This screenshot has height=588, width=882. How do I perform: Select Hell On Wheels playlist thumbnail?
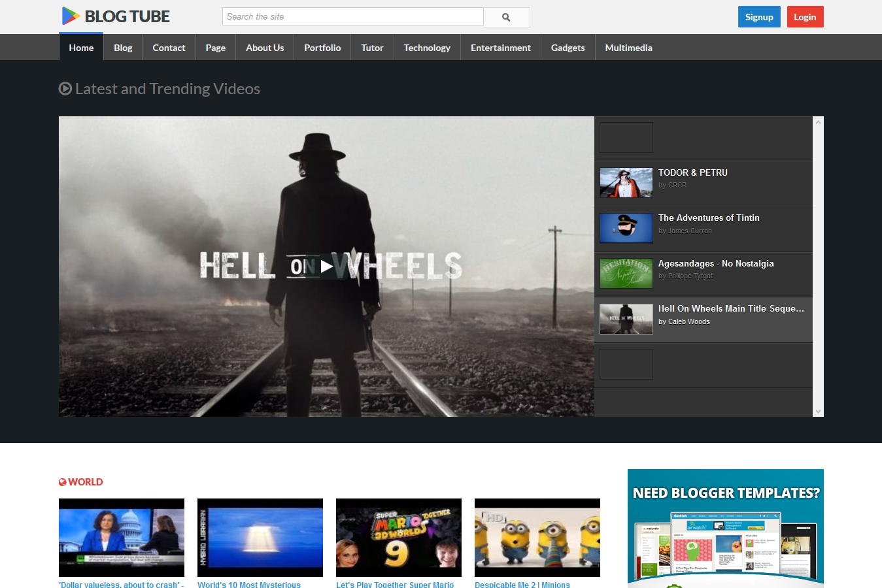[626, 319]
